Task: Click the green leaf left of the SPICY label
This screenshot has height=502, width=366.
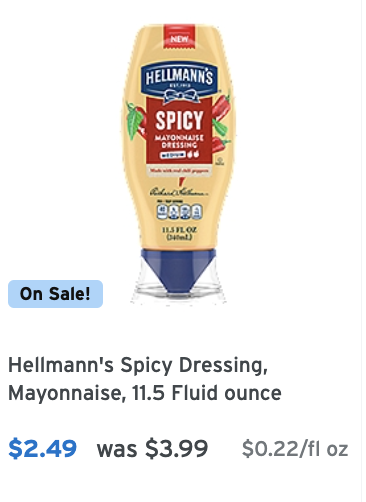Action: 133,121
